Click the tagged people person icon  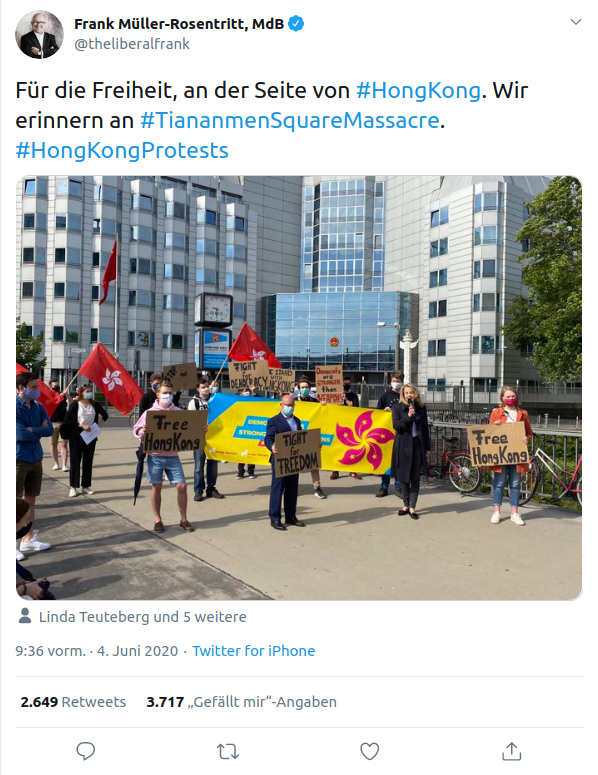coord(24,616)
